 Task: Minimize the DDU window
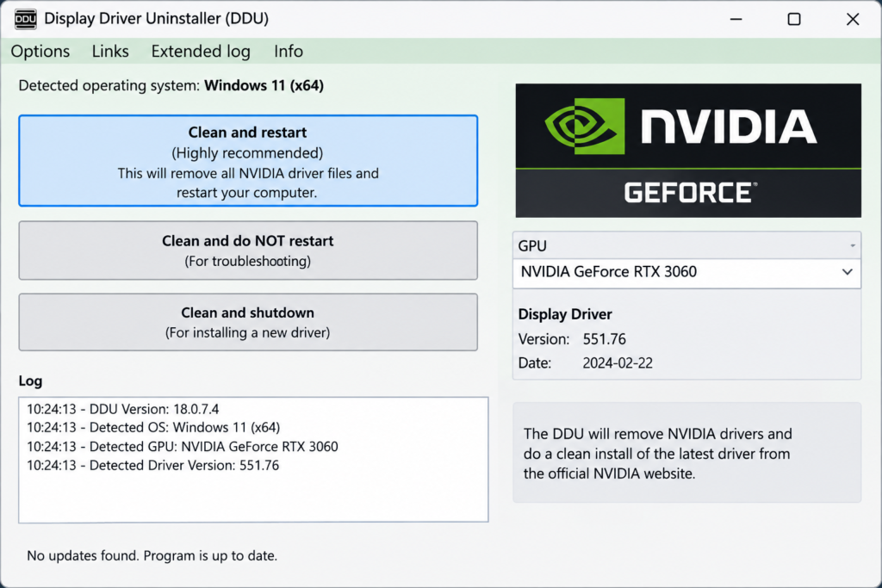[736, 19]
